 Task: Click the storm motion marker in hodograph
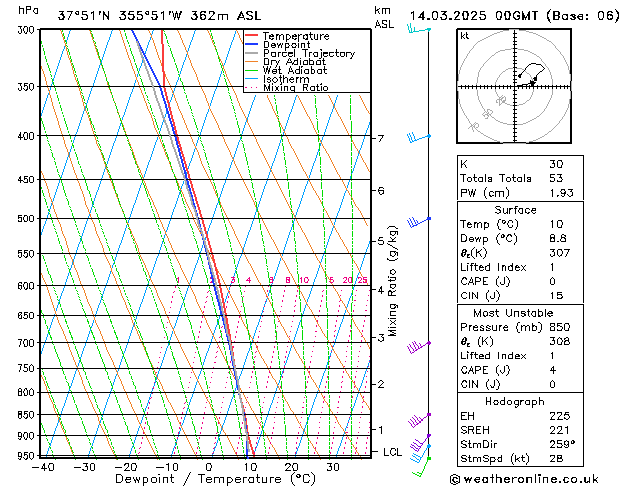[x=532, y=83]
